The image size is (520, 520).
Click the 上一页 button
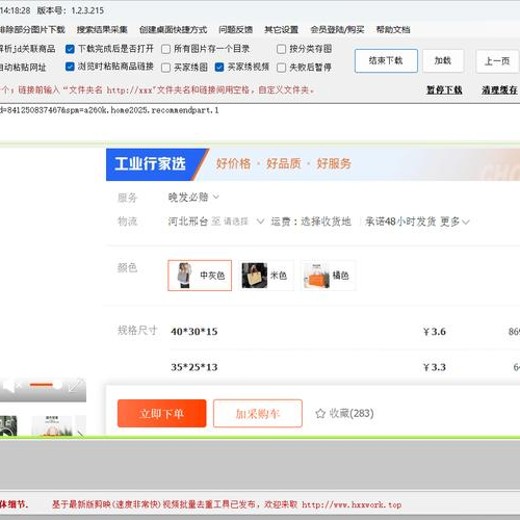pyautogui.click(x=497, y=61)
